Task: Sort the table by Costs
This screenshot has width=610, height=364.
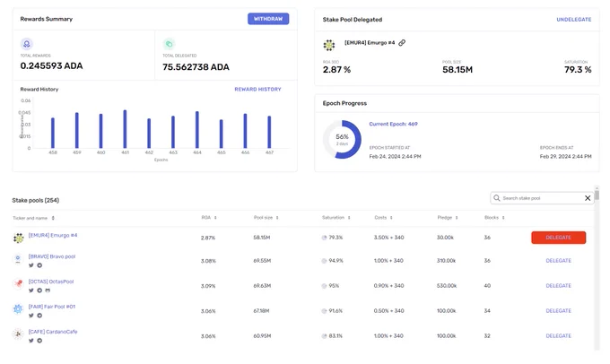Action: coord(384,218)
